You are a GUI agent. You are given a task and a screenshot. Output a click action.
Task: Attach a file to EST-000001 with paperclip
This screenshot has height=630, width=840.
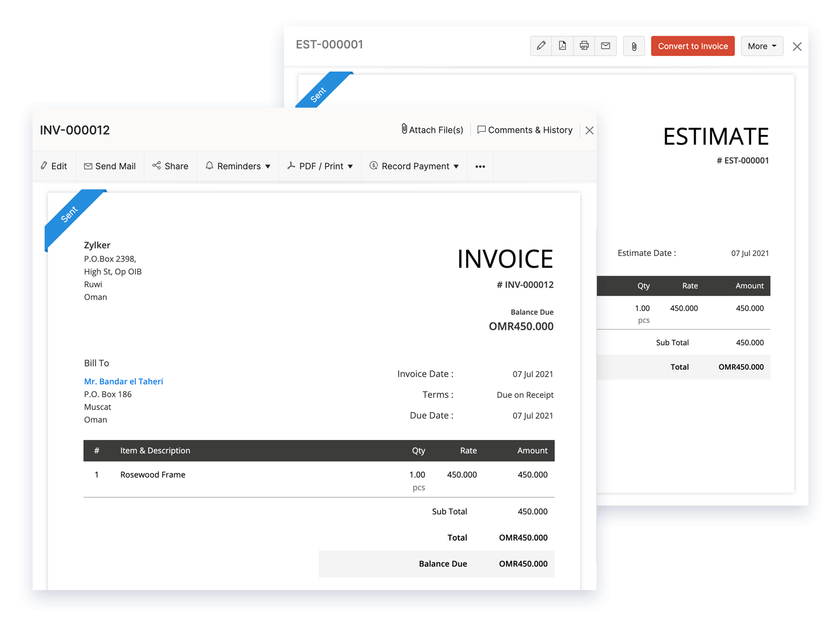[634, 46]
